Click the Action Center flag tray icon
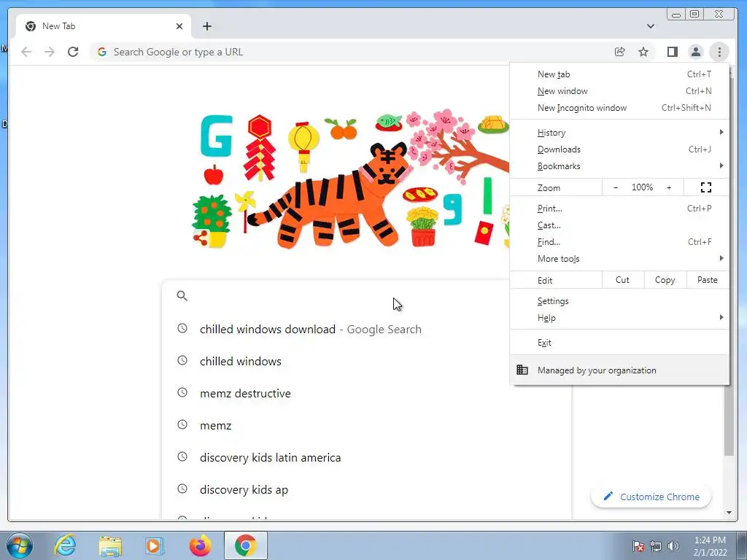 [x=638, y=546]
